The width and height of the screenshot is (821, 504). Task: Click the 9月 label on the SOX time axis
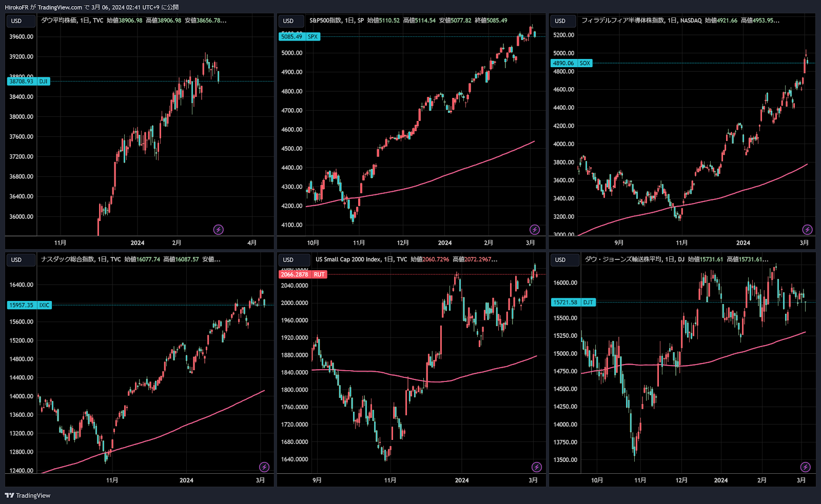point(619,243)
